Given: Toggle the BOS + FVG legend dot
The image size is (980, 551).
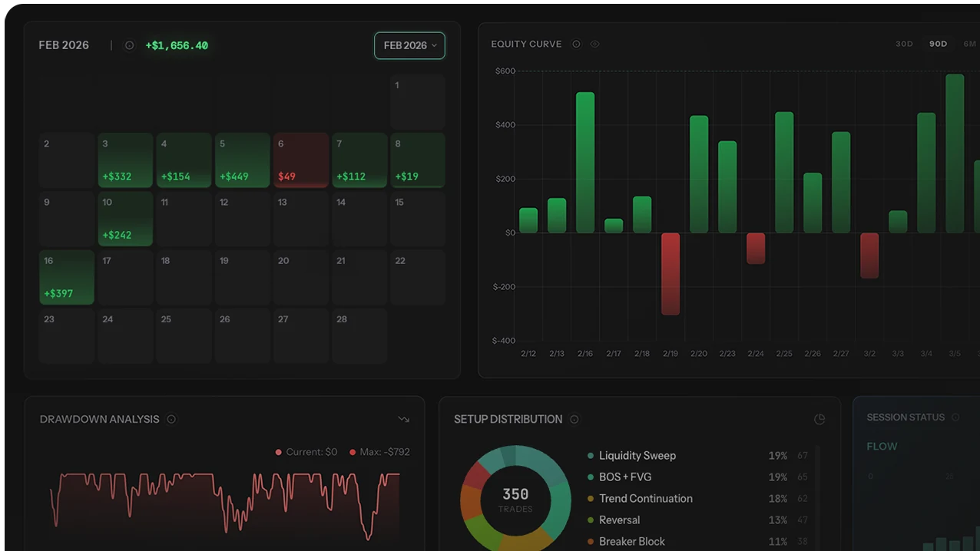Looking at the screenshot, I should click(x=590, y=477).
